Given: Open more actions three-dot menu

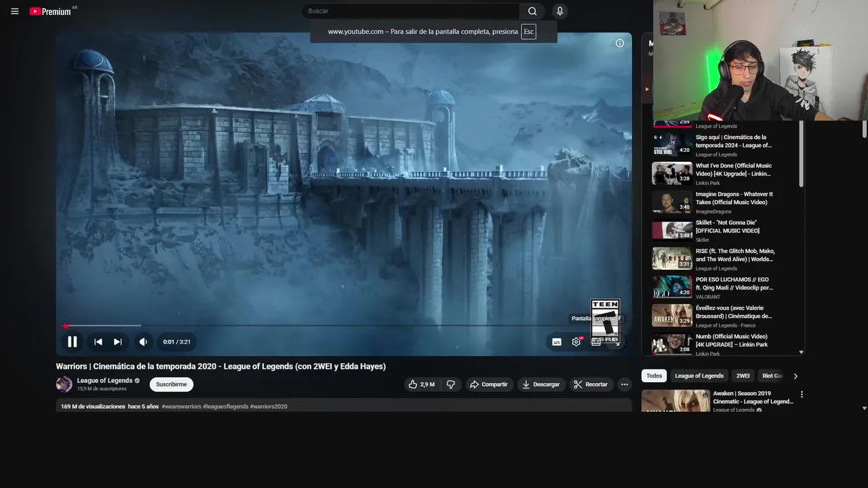Looking at the screenshot, I should [x=625, y=384].
